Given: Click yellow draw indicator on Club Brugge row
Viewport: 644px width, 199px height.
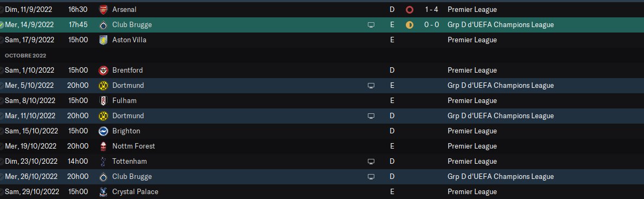Looking at the screenshot, I should click(409, 24).
